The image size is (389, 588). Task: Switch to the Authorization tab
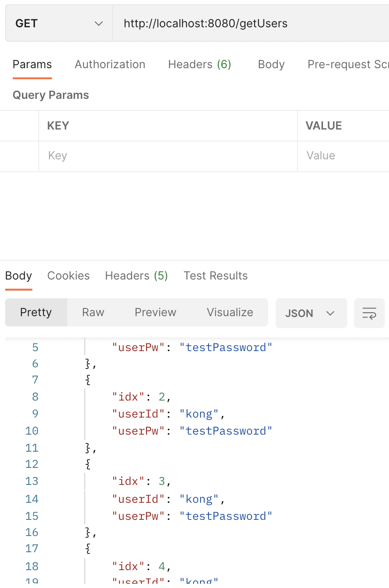[110, 64]
